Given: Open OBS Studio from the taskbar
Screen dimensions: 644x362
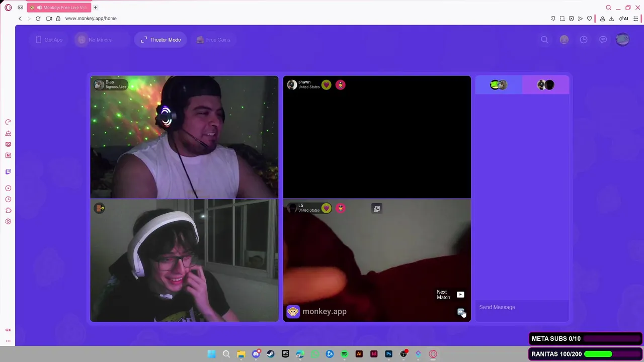Looking at the screenshot, I should (403, 354).
